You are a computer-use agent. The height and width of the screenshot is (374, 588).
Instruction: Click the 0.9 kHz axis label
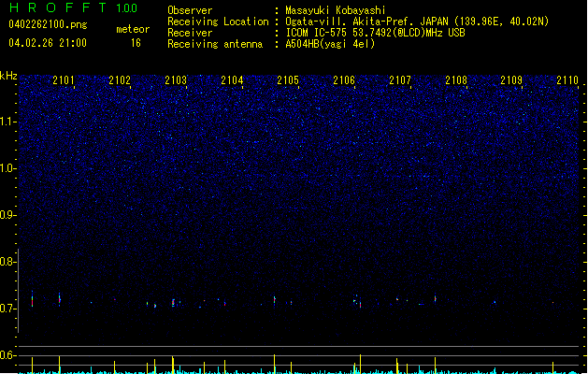click(7, 215)
